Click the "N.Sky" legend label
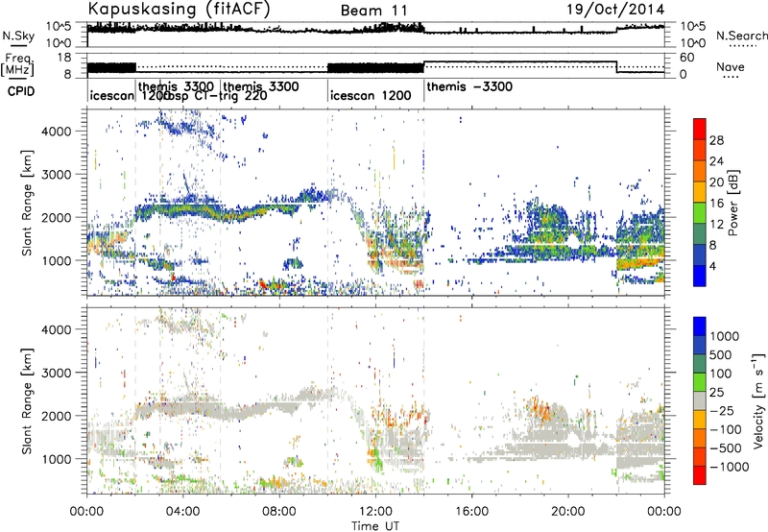 18,36
